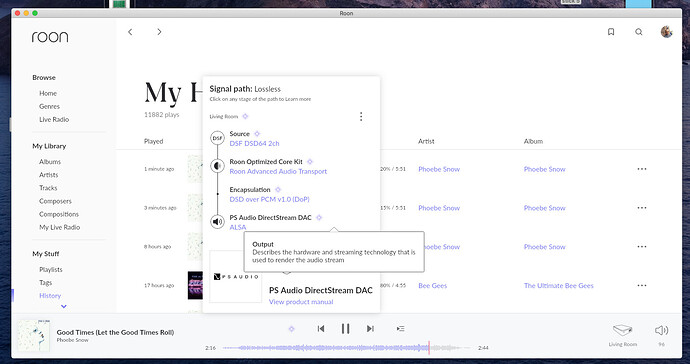The image size is (690, 364).
Task: Click the signal path light beside playback controls
Action: 291,329
